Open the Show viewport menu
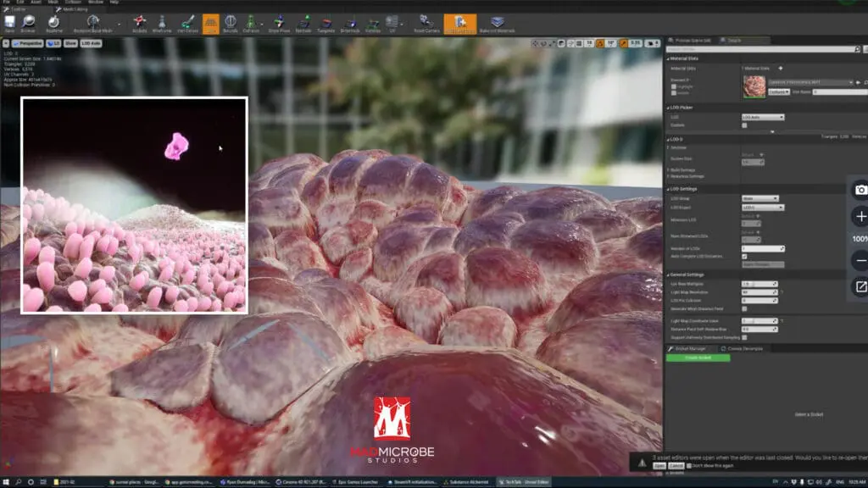This screenshot has height=488, width=868. (x=71, y=43)
